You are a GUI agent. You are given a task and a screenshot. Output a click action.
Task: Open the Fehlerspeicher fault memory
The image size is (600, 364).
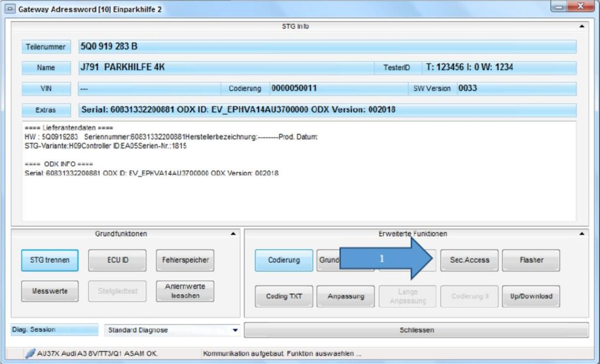(x=185, y=260)
